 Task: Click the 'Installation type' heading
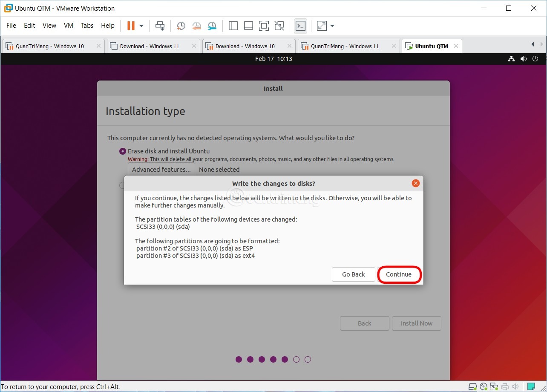coord(145,111)
